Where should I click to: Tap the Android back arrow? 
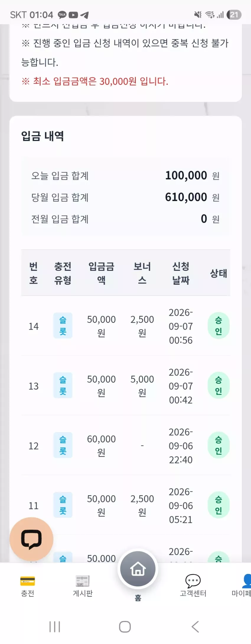tap(195, 627)
